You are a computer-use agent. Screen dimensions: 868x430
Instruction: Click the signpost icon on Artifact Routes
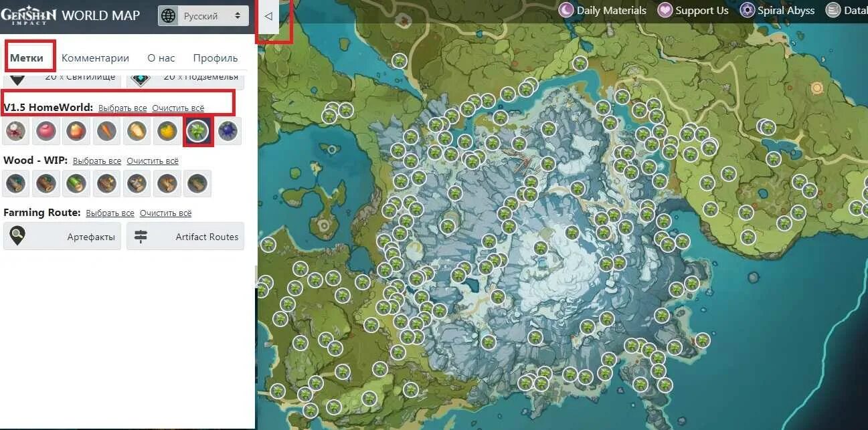pyautogui.click(x=141, y=237)
